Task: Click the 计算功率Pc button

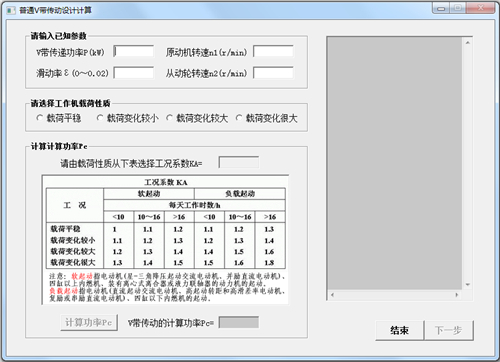Action: (x=89, y=322)
